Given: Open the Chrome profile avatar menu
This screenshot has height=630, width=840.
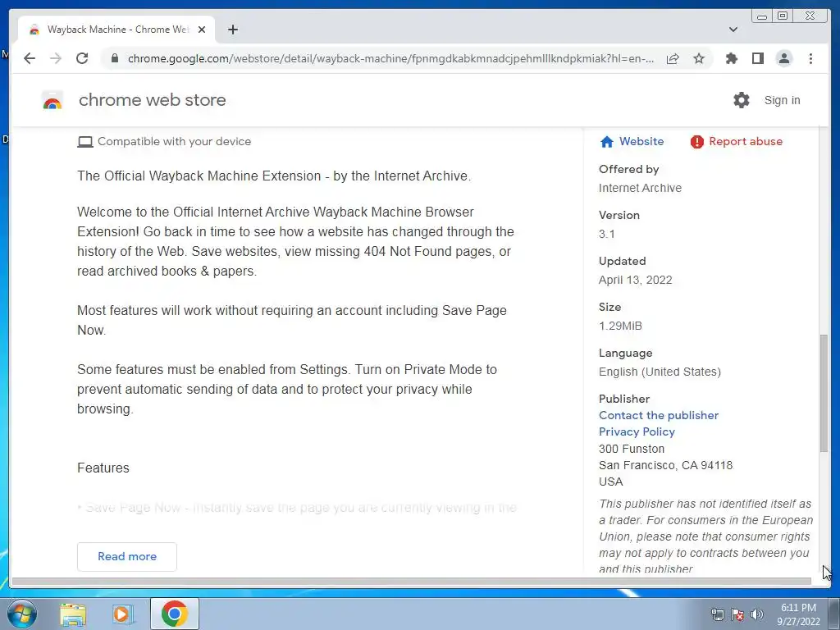Looking at the screenshot, I should tap(783, 58).
